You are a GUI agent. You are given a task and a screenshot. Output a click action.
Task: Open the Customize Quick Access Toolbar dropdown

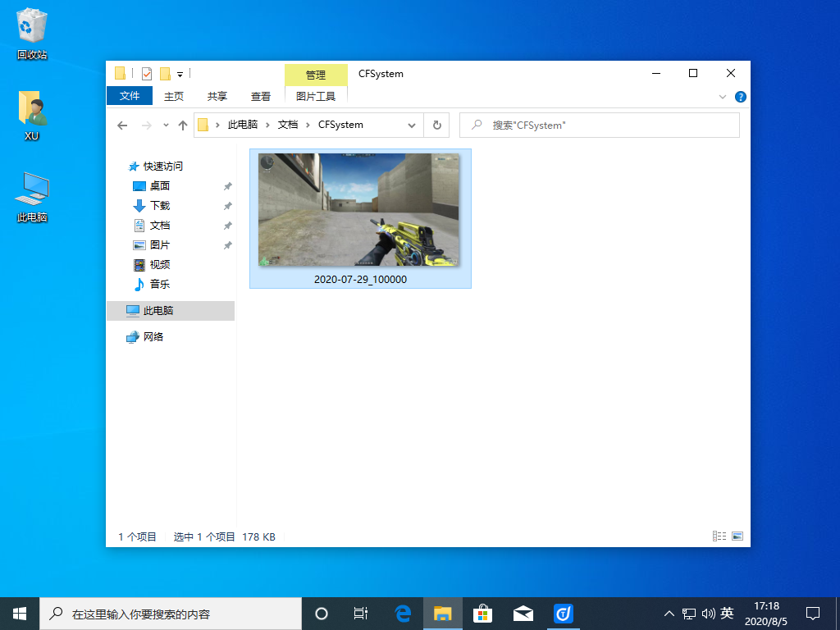[x=180, y=74]
